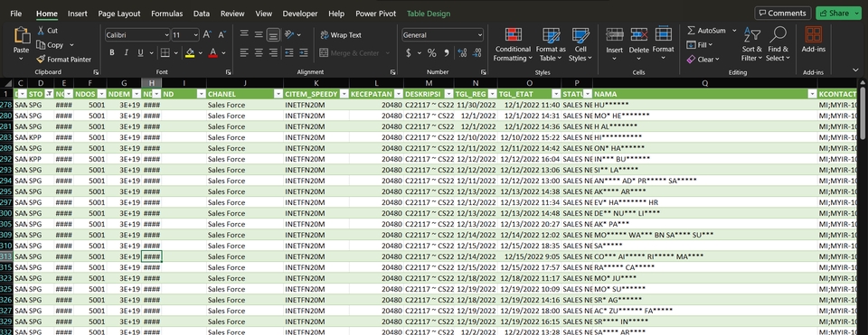Viewport: 868px width, 335px height.
Task: Collapse the ribbon with the chevron
Action: tap(857, 70)
